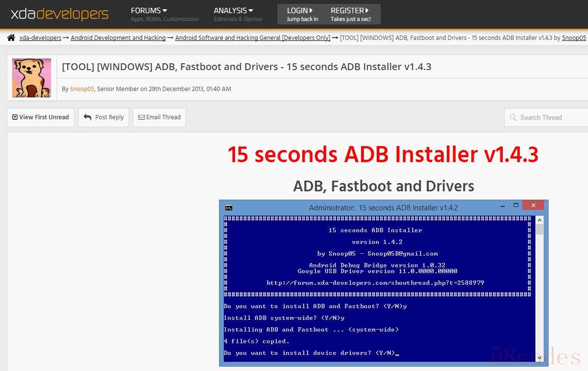Click the console vertical scrollbar thumb
588x371 pixels.
tap(539, 229)
